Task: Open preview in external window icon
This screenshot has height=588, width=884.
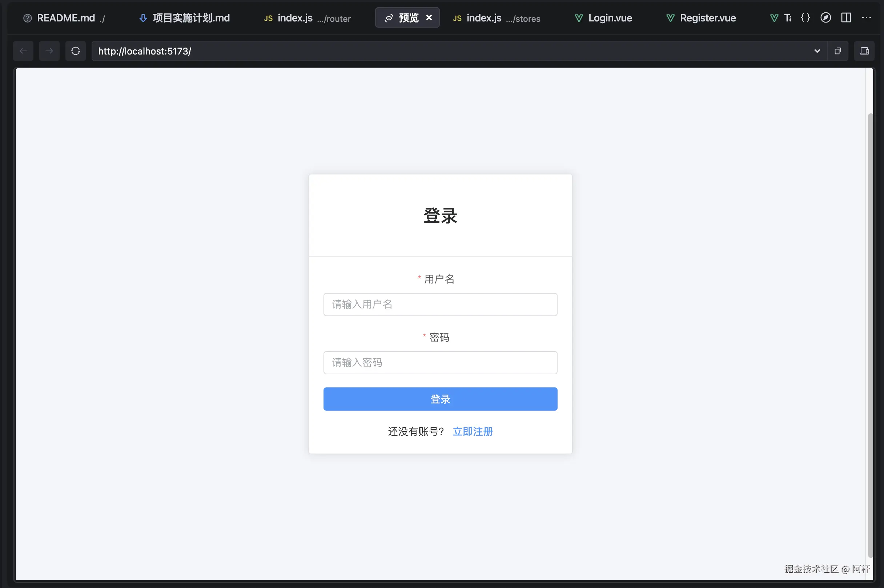Action: [x=837, y=51]
